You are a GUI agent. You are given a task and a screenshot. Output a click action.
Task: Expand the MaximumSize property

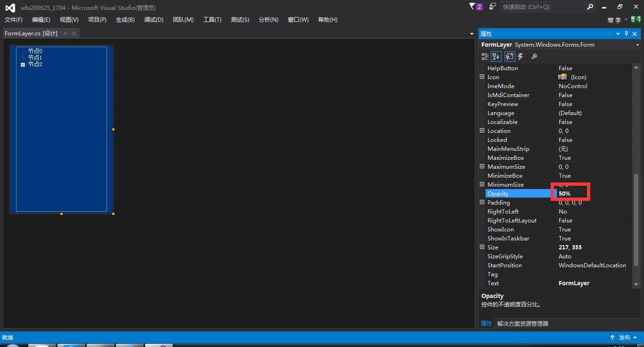482,166
